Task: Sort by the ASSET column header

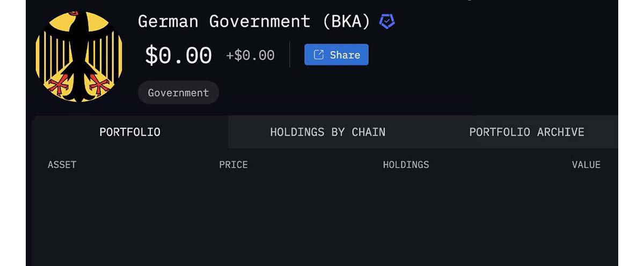Action: (x=62, y=165)
